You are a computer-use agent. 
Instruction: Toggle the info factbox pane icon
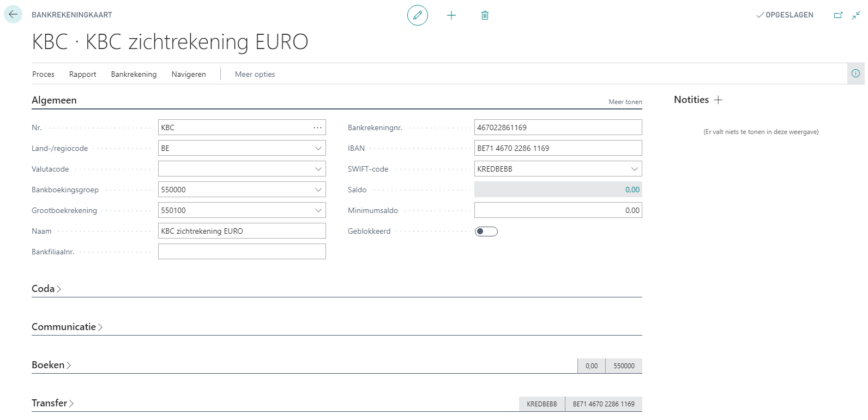(856, 74)
